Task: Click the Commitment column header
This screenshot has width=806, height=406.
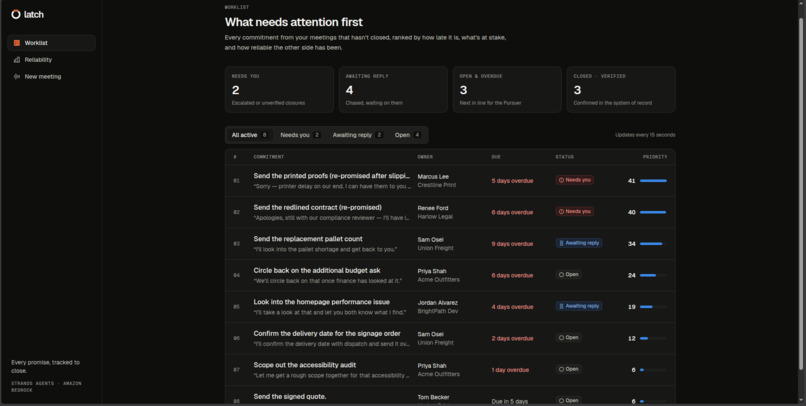Action: click(x=268, y=157)
